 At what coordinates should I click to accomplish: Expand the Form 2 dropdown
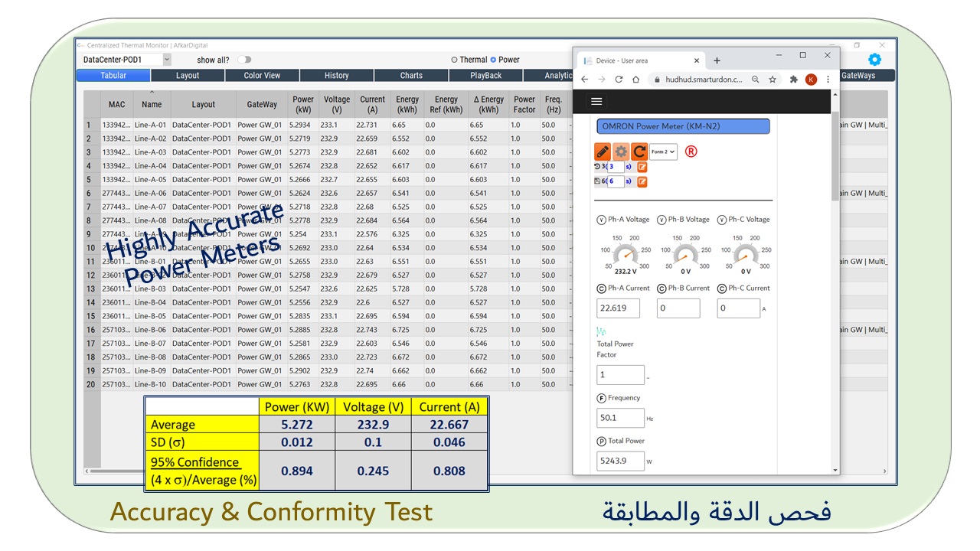[663, 152]
